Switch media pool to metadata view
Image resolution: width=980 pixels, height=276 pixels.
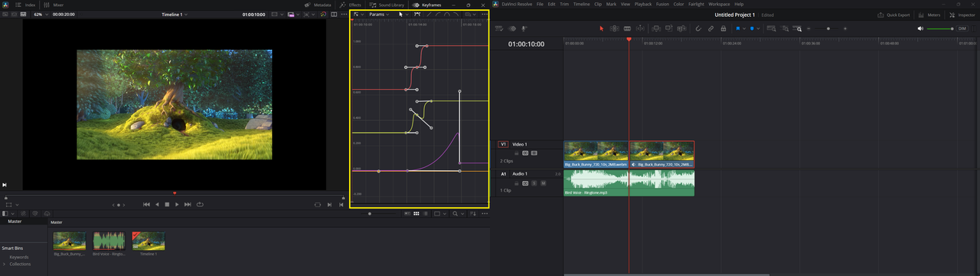pos(407,213)
